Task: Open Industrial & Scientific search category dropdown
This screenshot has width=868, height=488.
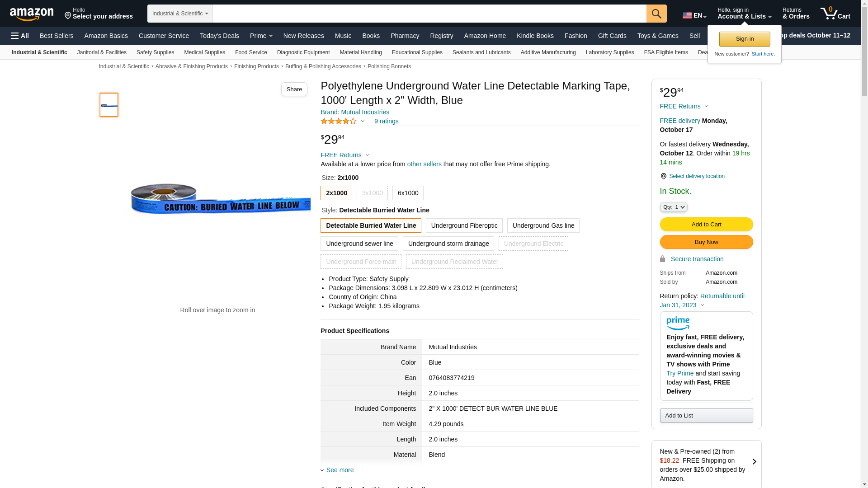Action: tap(180, 14)
